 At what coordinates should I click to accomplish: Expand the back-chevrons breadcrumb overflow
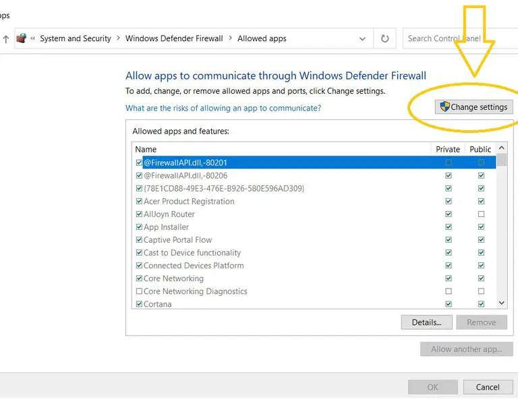point(32,38)
